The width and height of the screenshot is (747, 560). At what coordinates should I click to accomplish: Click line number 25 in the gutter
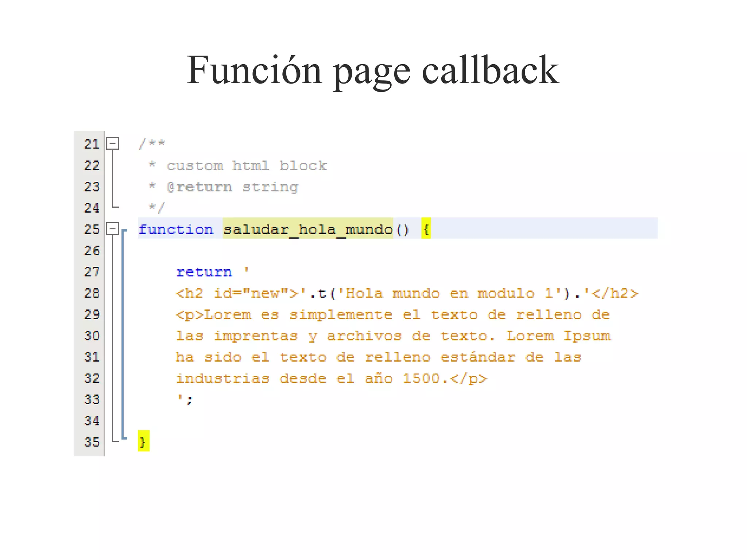pos(92,229)
